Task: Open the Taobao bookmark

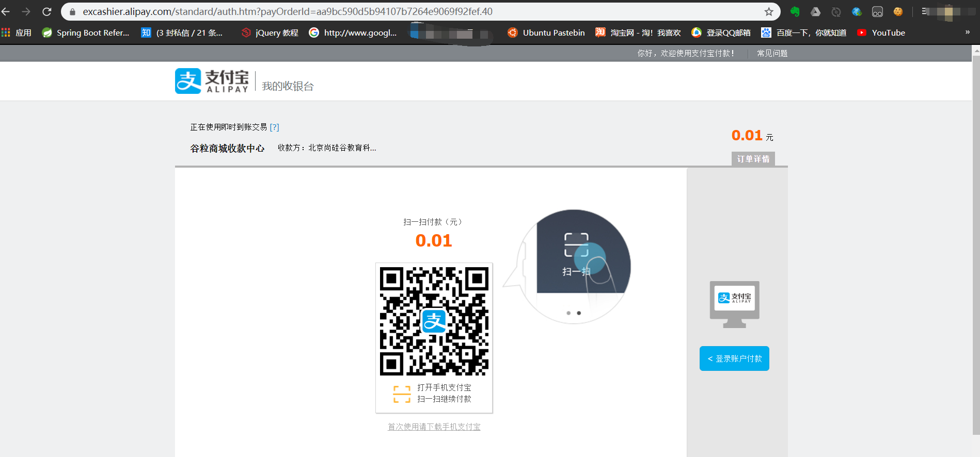Action: pyautogui.click(x=638, y=32)
